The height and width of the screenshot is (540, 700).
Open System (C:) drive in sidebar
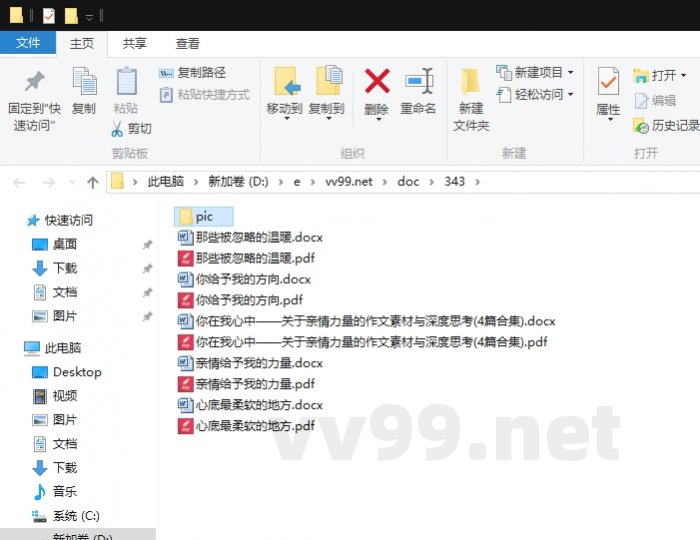pos(66,516)
